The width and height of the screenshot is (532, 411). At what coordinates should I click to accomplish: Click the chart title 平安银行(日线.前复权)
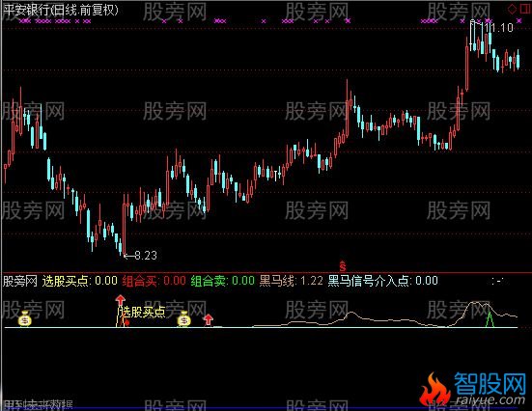[x=61, y=10]
